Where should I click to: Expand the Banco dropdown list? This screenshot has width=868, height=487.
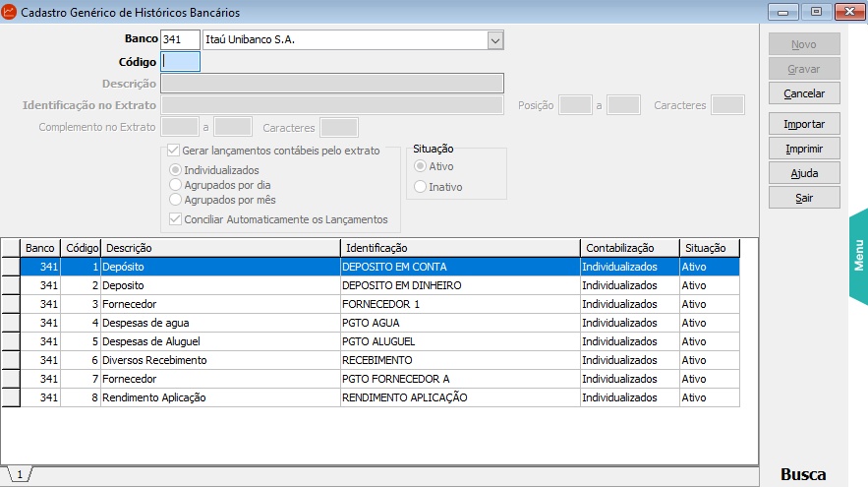click(x=495, y=40)
